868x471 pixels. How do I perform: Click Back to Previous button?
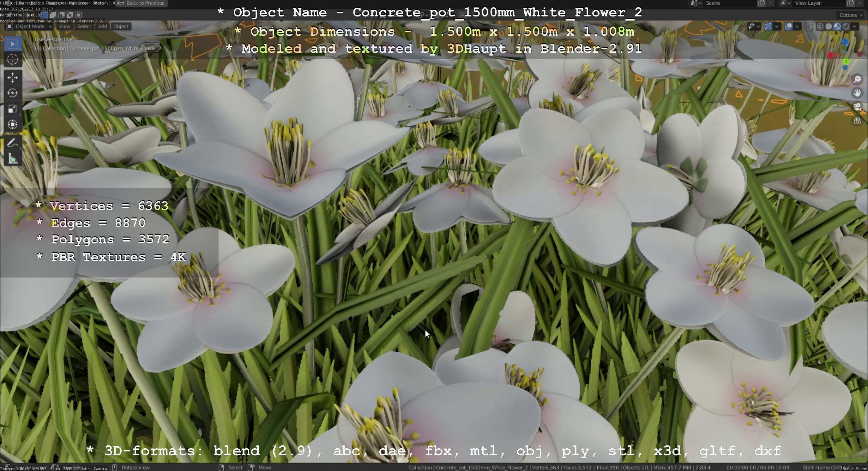coord(145,3)
